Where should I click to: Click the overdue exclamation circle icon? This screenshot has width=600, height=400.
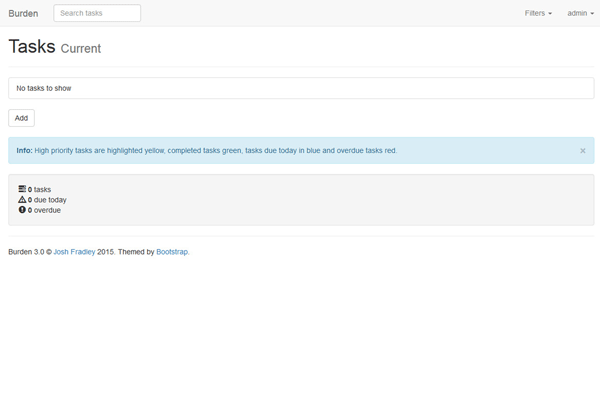click(22, 211)
